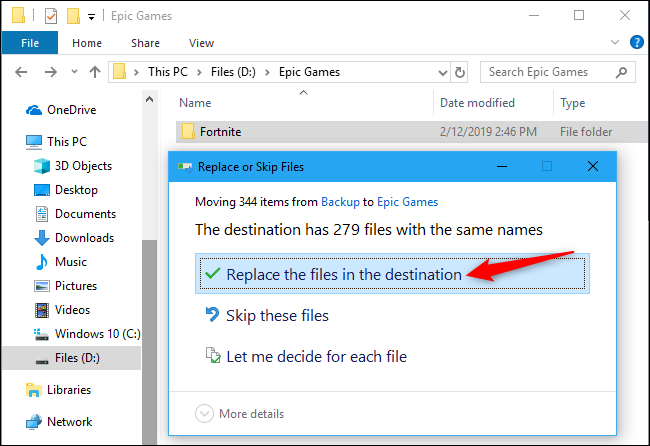Click the properties checkmark icon in title bar

click(x=51, y=16)
